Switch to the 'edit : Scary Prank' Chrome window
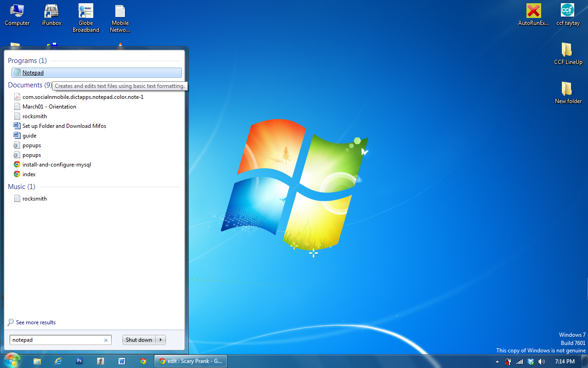 pyautogui.click(x=191, y=361)
